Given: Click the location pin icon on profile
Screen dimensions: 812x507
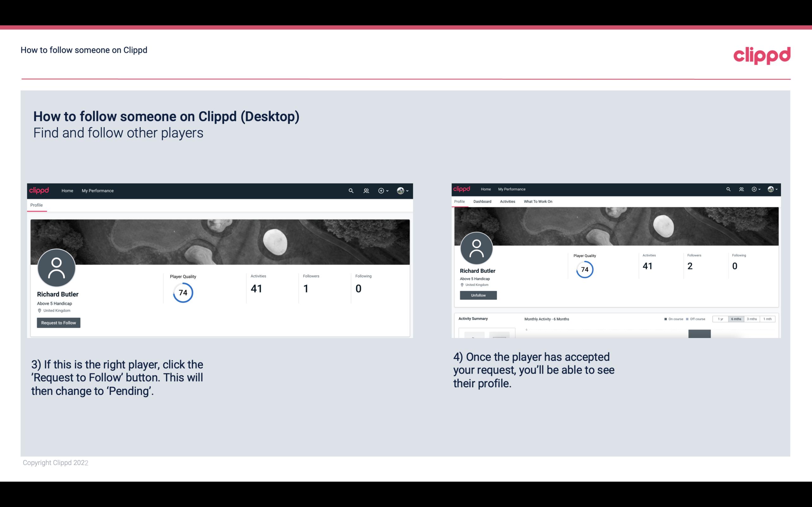Looking at the screenshot, I should pyautogui.click(x=39, y=310).
